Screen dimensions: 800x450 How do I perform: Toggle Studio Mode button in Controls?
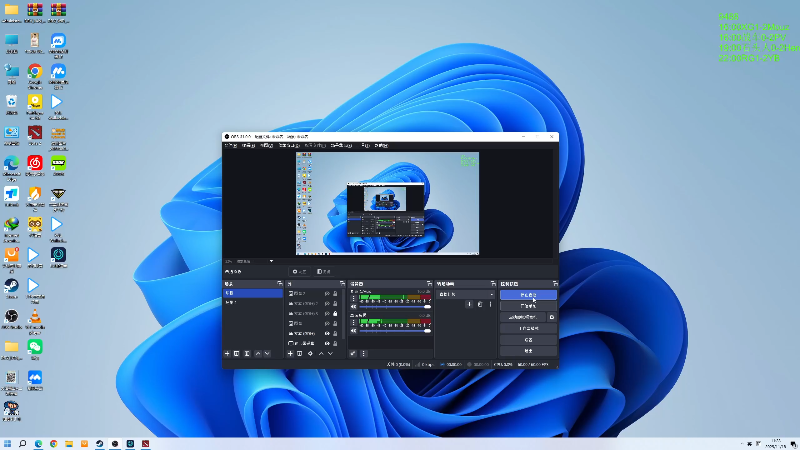coord(528,329)
